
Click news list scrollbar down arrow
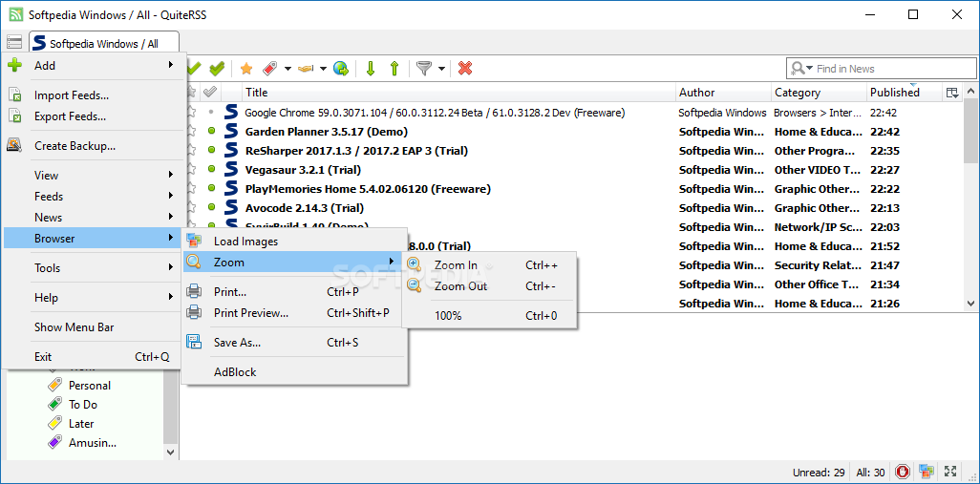coord(970,304)
